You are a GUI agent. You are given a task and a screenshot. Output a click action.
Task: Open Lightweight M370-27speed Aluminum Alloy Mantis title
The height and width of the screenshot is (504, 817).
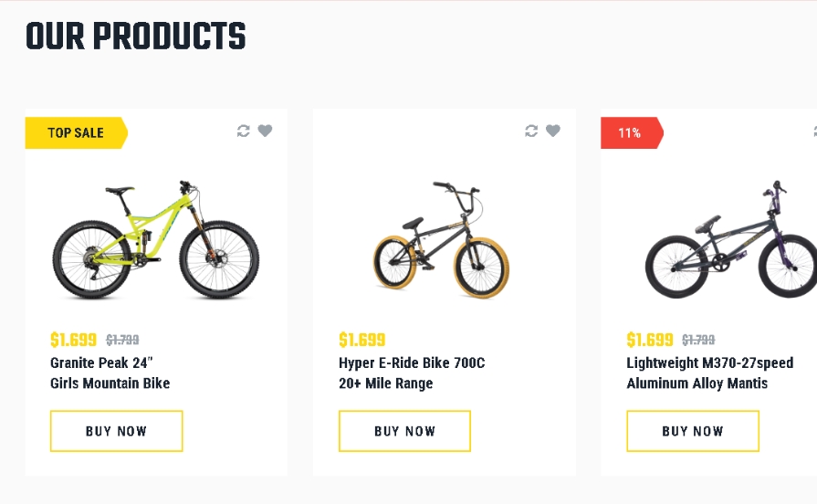click(x=709, y=373)
